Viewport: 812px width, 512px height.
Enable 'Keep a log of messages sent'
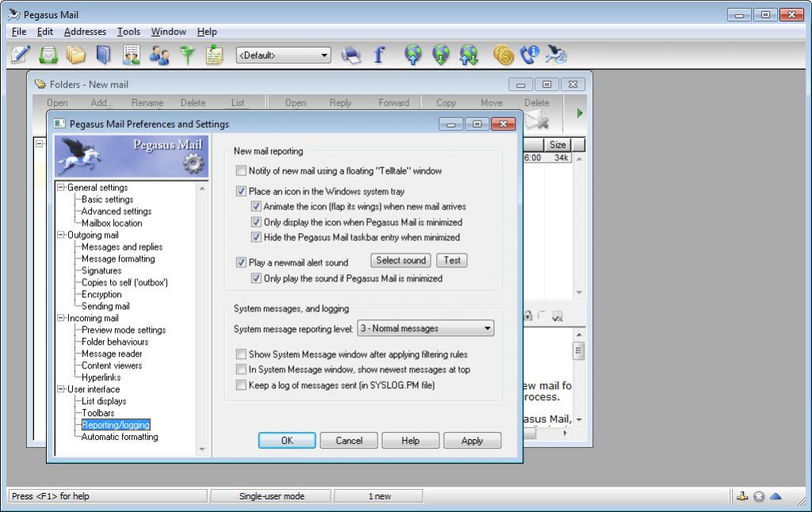(x=241, y=385)
